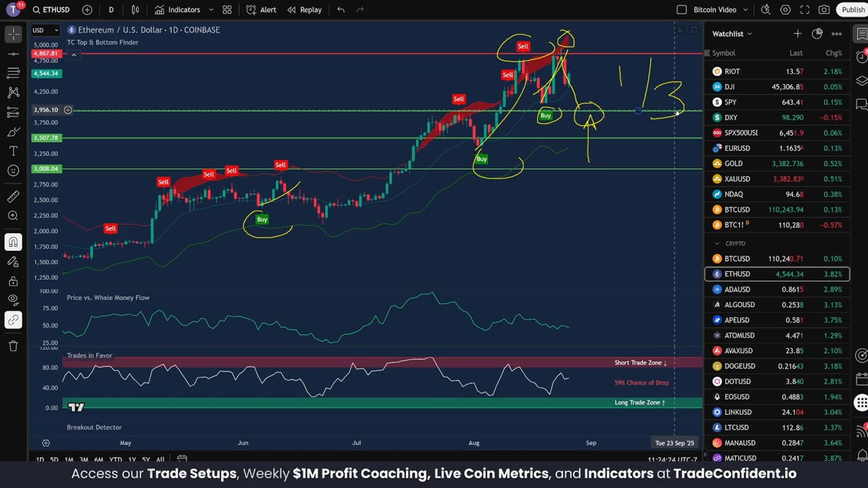Select the 5D time range
The height and width of the screenshot is (488, 868).
coord(54,460)
